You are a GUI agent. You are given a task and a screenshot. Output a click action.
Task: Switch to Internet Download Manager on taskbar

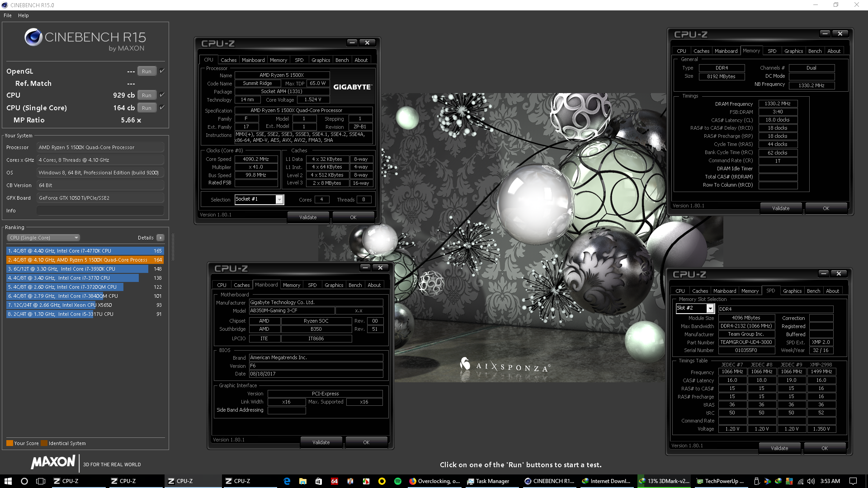click(x=607, y=481)
